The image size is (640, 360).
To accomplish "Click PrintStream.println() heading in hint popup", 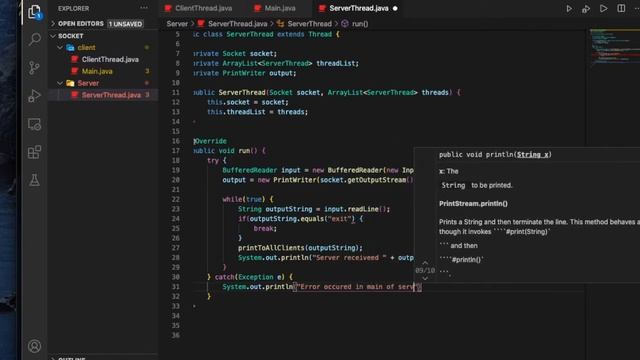I will 473,203.
